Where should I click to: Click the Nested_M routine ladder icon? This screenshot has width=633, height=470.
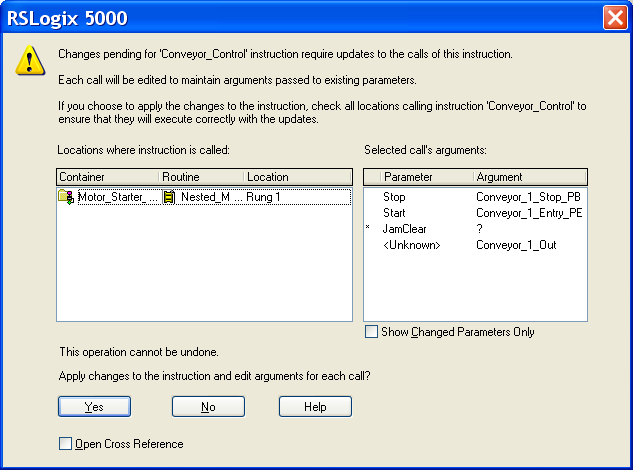click(169, 197)
